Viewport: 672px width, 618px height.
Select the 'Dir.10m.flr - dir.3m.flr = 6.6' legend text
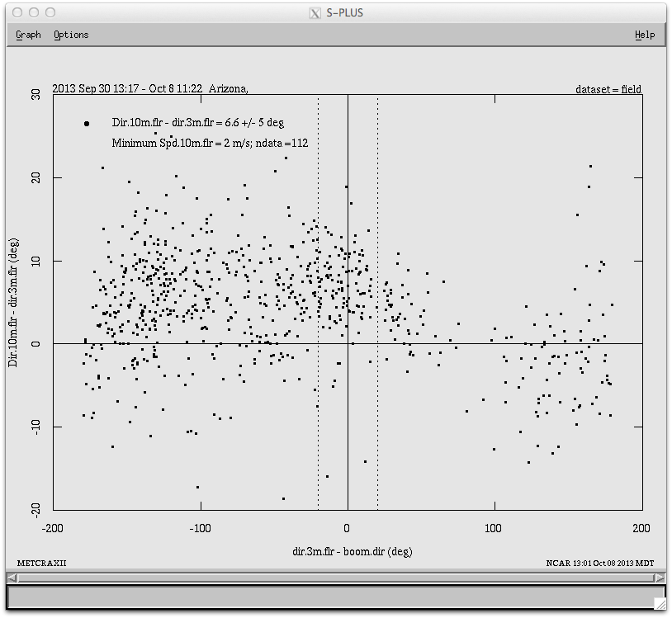pyautogui.click(x=198, y=123)
